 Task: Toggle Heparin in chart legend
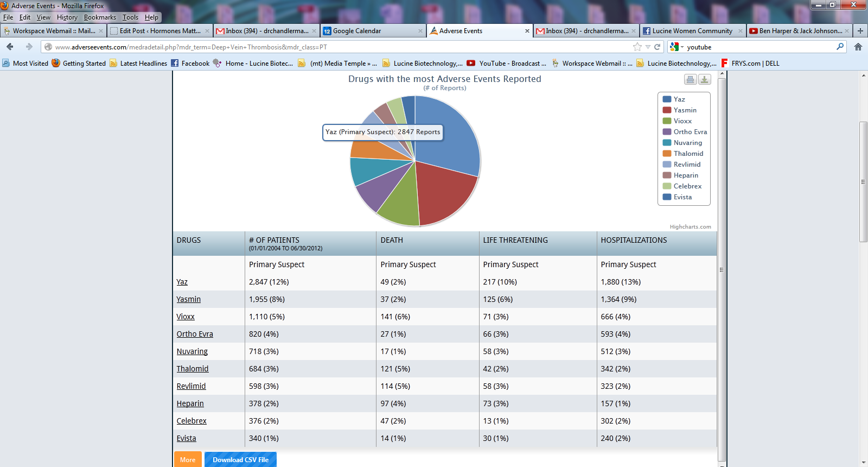click(x=680, y=175)
